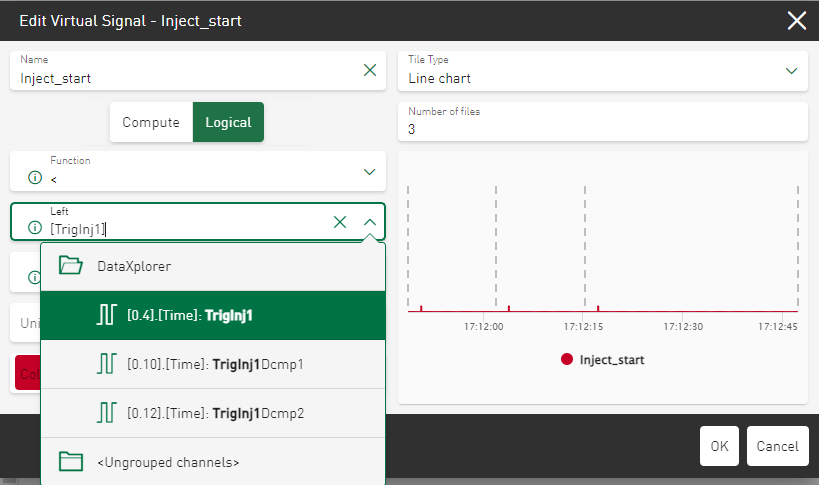Click the info icon beside Left field
The width and height of the screenshot is (819, 485).
point(35,228)
